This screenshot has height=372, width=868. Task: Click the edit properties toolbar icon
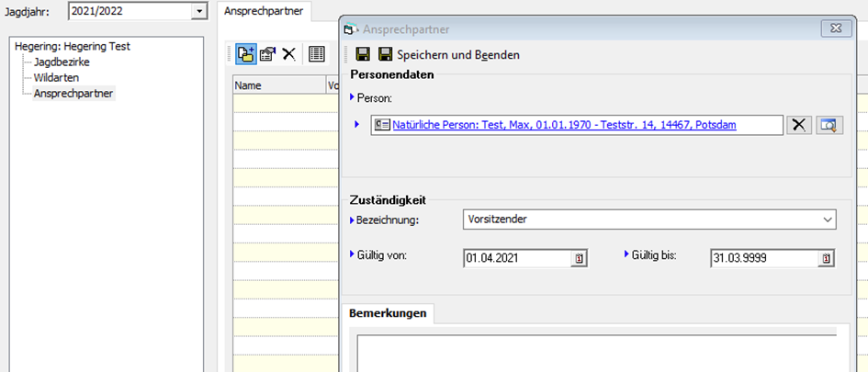coord(267,54)
